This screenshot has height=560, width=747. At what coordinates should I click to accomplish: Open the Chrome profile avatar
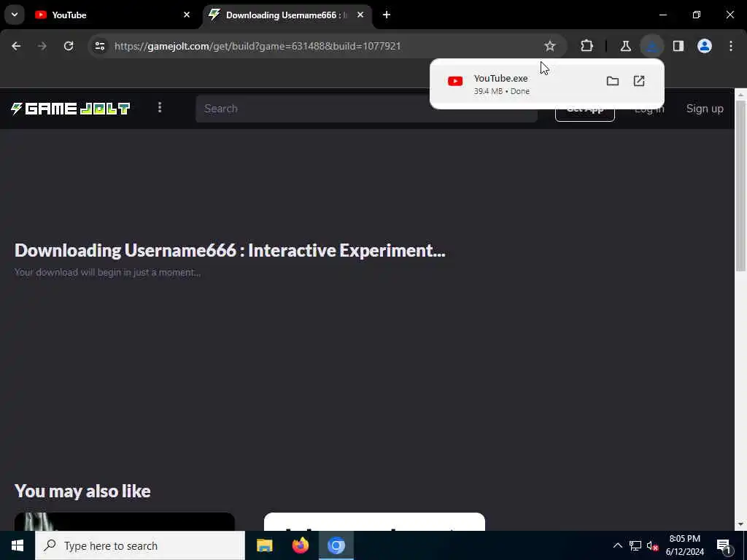pyautogui.click(x=705, y=46)
